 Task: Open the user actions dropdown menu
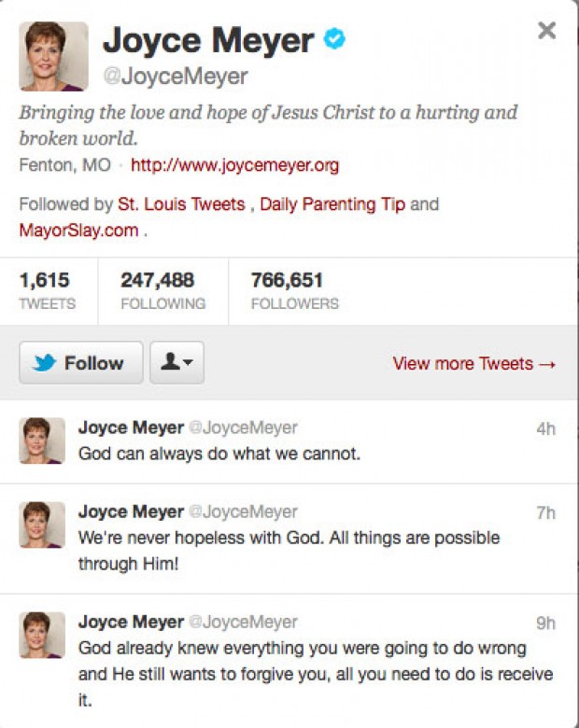pyautogui.click(x=177, y=363)
